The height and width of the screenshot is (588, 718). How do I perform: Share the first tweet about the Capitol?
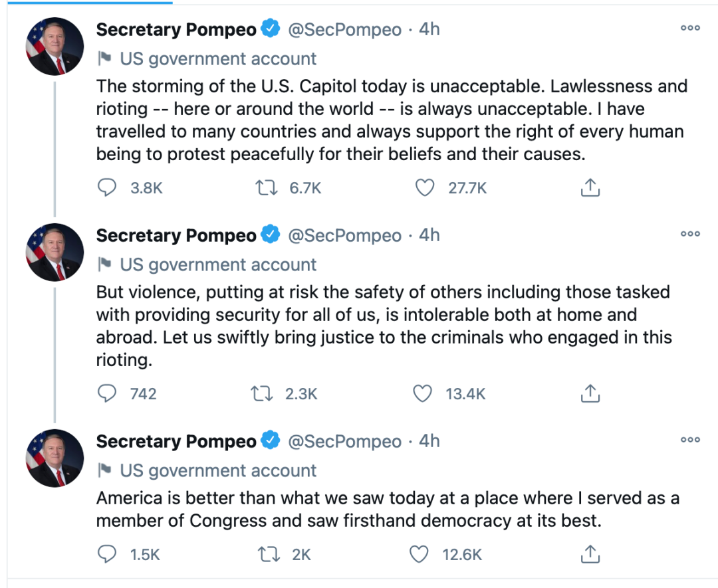[x=590, y=188]
